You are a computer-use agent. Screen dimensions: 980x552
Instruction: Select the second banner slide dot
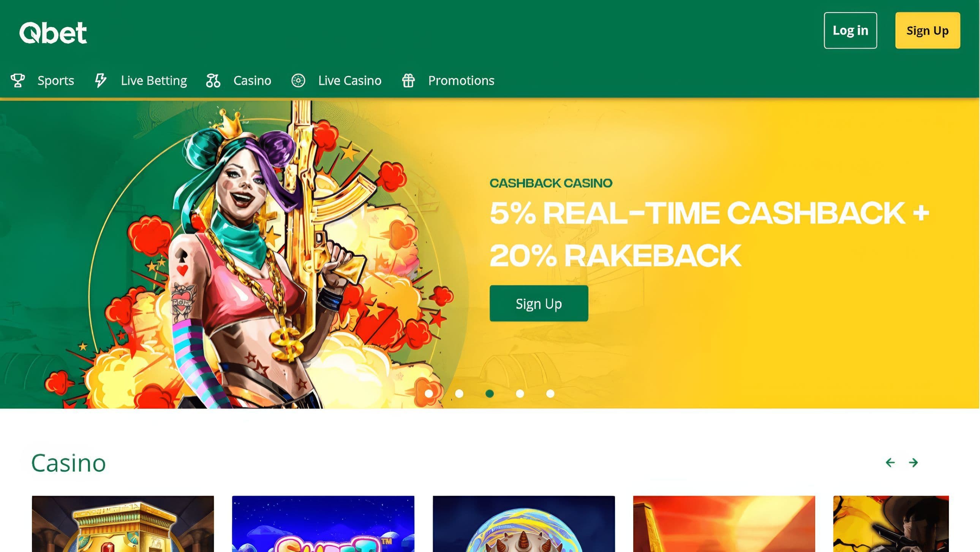pyautogui.click(x=459, y=393)
